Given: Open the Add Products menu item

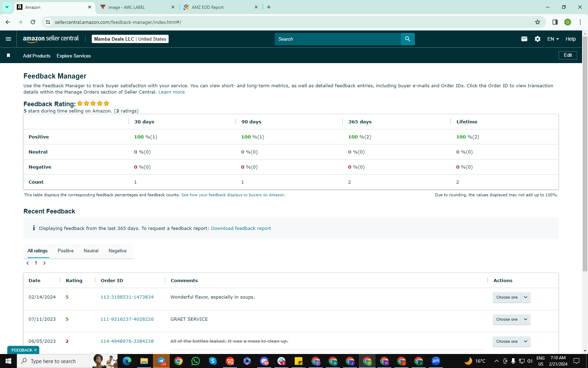Looking at the screenshot, I should (37, 56).
